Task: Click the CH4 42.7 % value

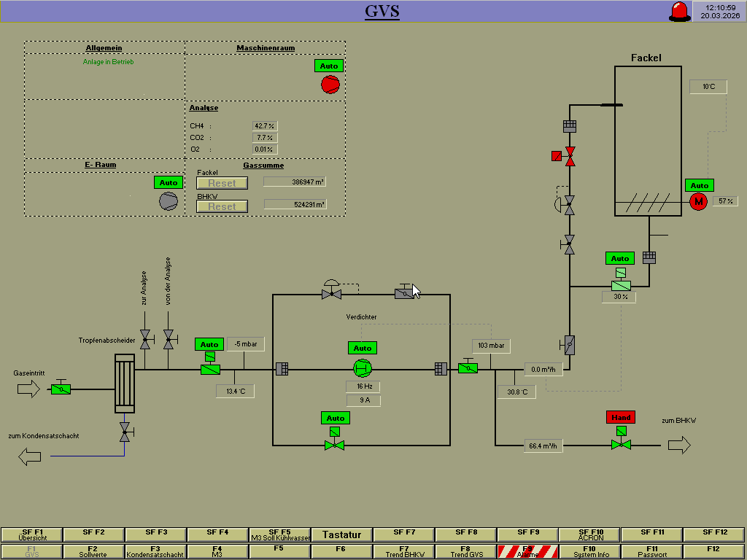Action: (265, 125)
